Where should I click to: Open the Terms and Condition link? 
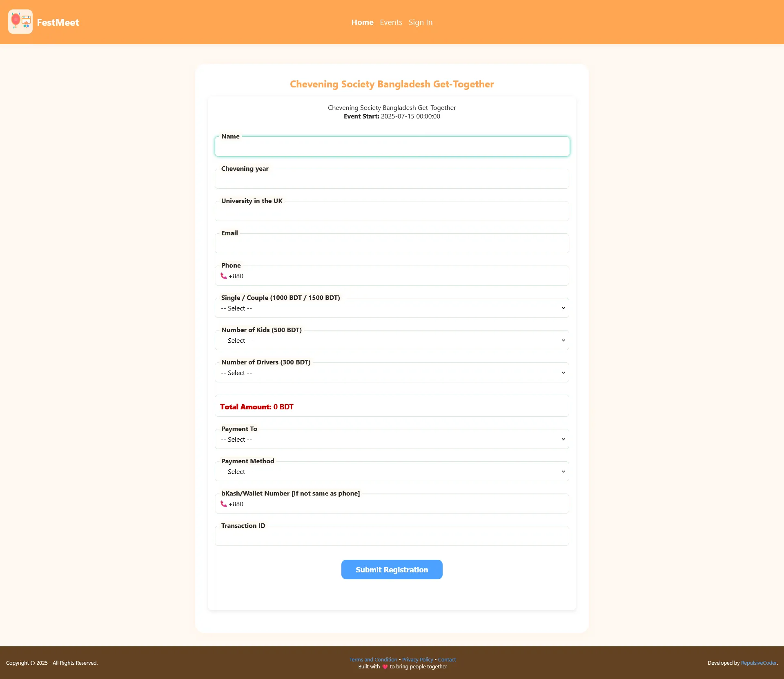[x=373, y=659]
